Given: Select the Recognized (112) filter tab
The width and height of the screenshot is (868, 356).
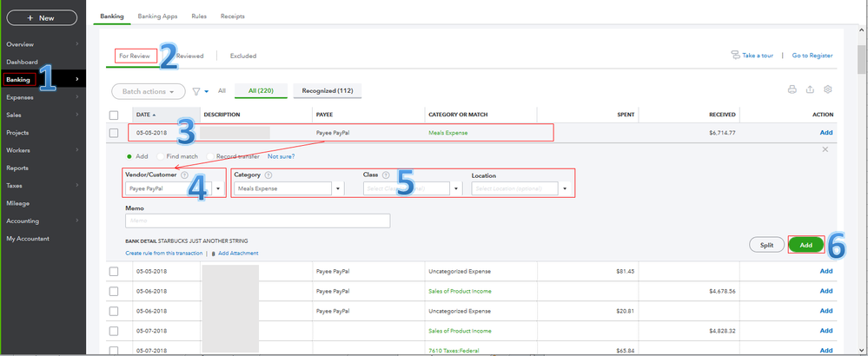Looking at the screenshot, I should [x=328, y=90].
